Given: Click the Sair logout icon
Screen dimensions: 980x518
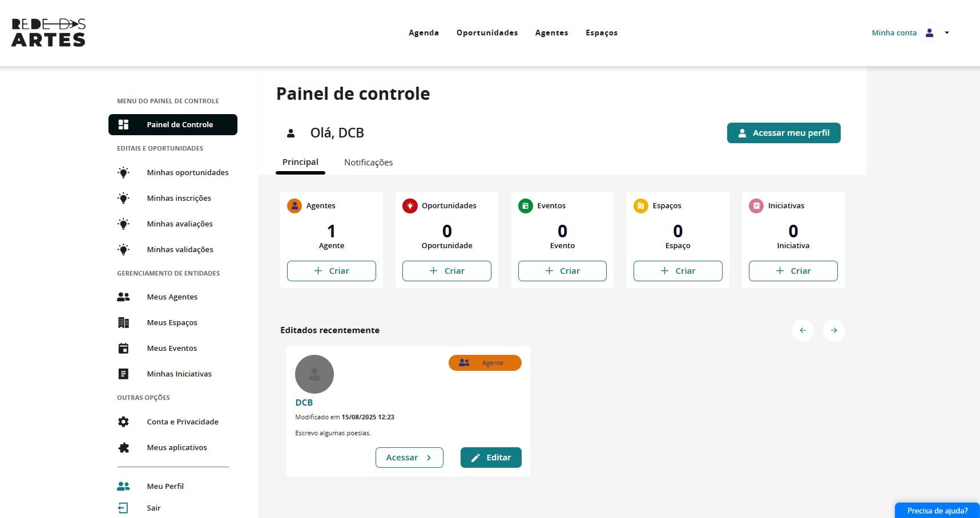Looking at the screenshot, I should pos(123,508).
